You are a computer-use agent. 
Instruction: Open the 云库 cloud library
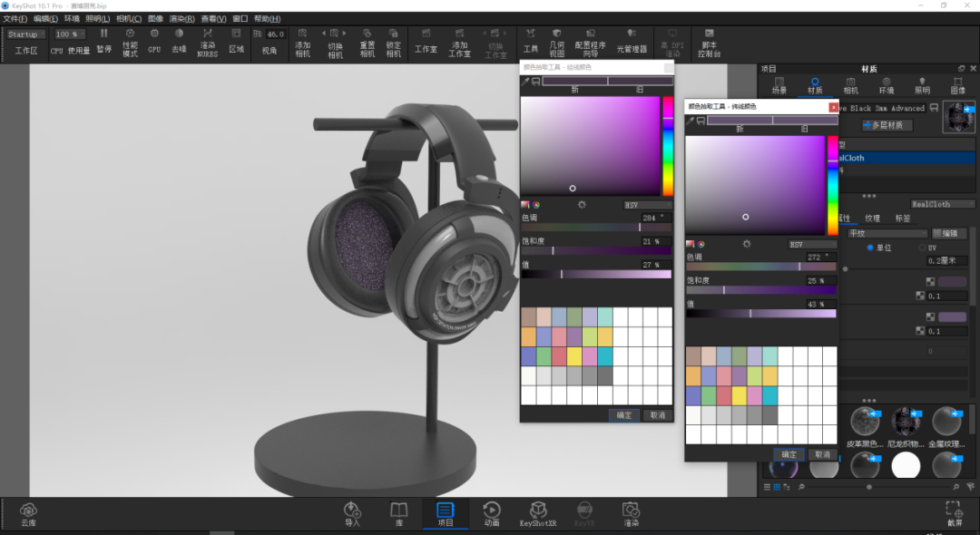click(28, 515)
